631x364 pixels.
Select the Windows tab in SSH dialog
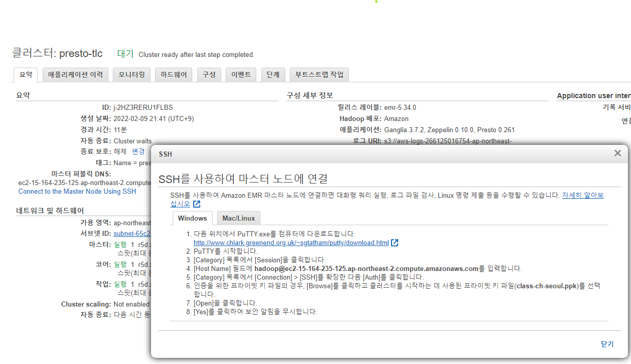coord(193,218)
